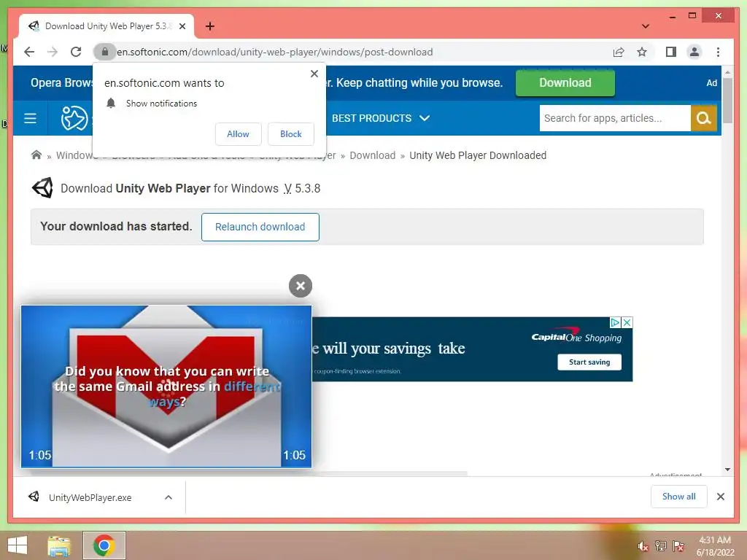Screen dimensions: 747x560
Task: Close the Download Unity Web Player tab
Action: click(x=182, y=26)
